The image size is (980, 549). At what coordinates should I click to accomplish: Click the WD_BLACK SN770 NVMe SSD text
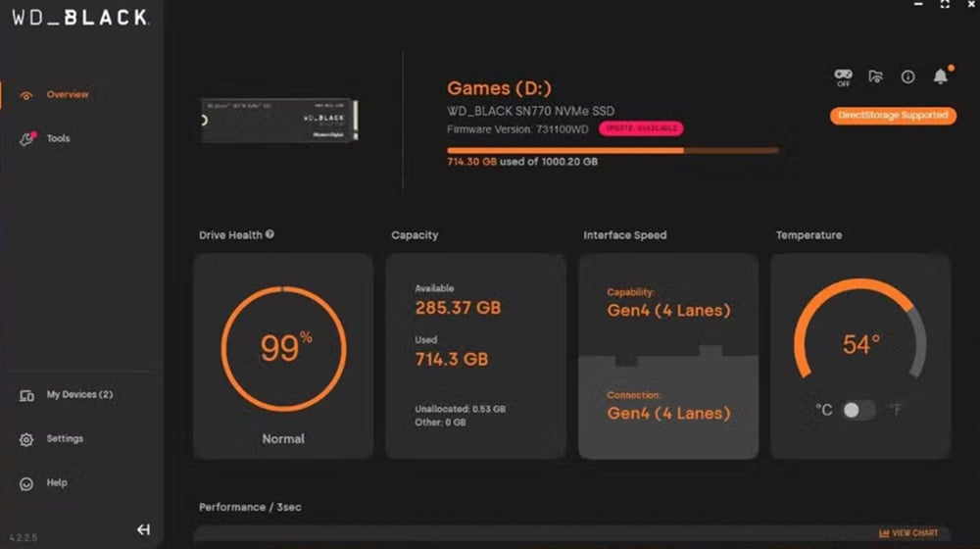tap(530, 112)
